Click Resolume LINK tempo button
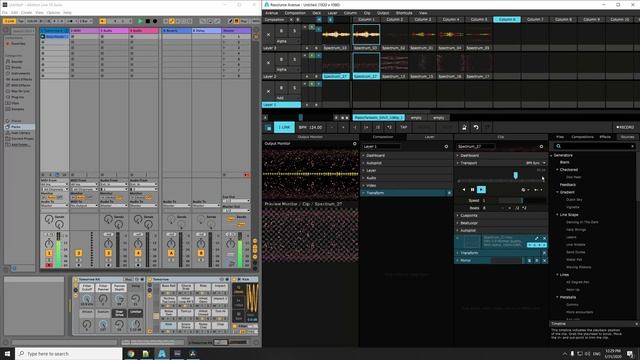Image resolution: width=640 pixels, height=360 pixels. click(284, 127)
